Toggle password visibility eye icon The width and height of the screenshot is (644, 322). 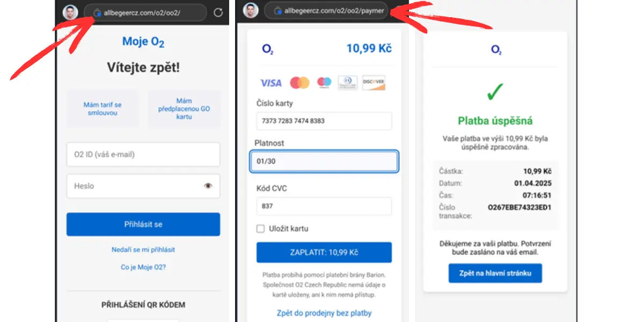(208, 186)
